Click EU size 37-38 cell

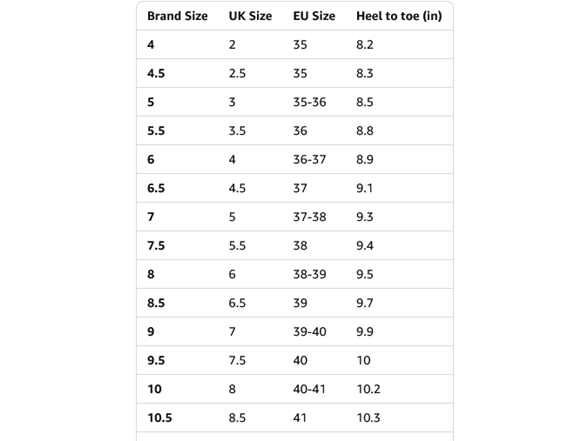pyautogui.click(x=309, y=217)
